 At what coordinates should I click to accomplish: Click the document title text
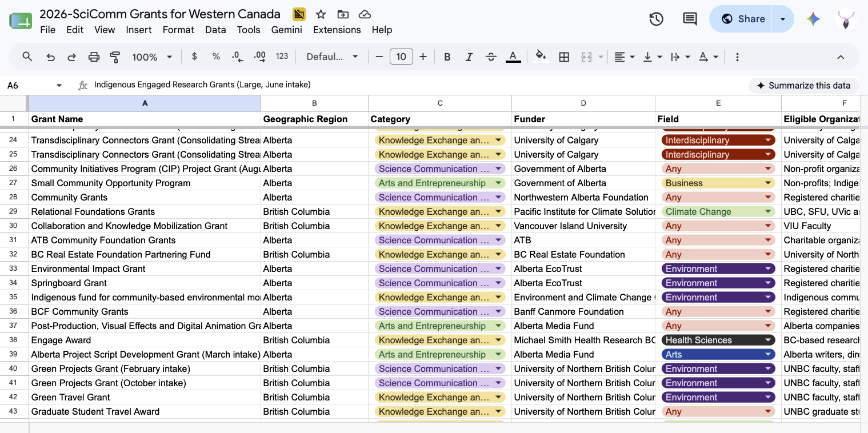[160, 14]
